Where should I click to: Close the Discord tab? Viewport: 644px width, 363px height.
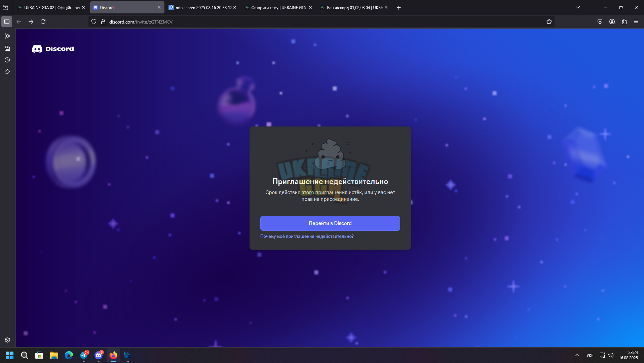pos(159,7)
